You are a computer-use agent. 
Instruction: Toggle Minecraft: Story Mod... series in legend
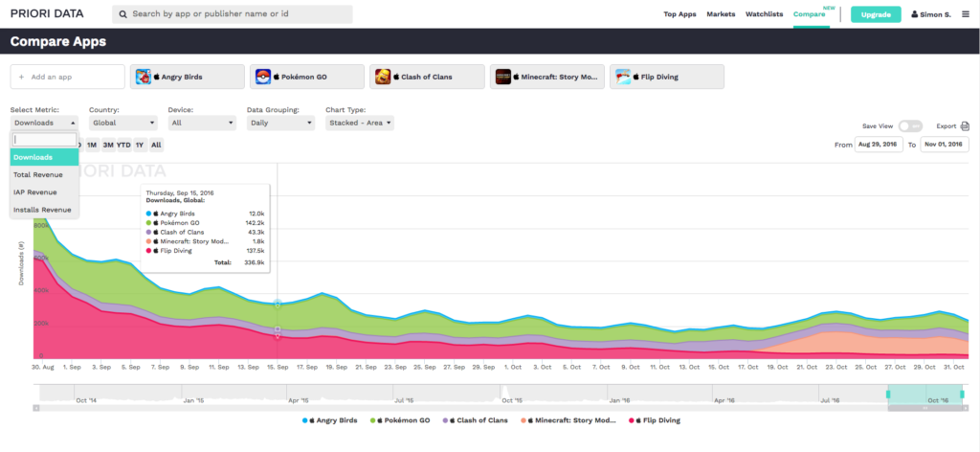tap(568, 420)
